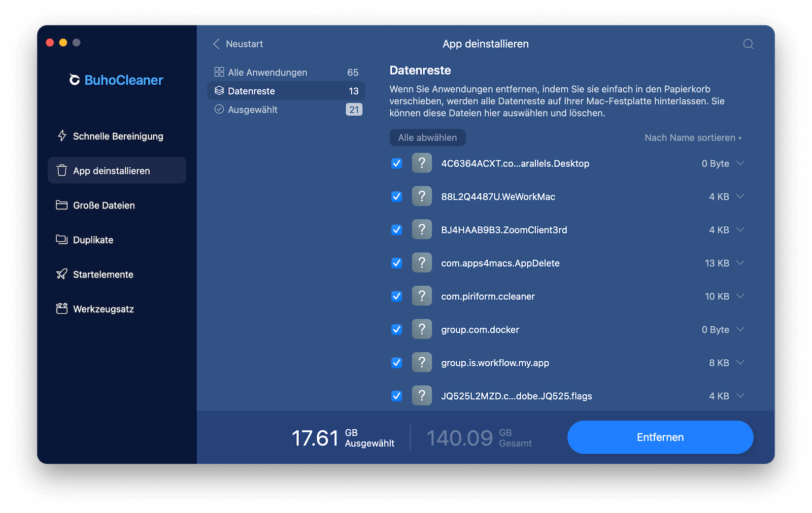Click the Alle abwählen button

point(427,138)
